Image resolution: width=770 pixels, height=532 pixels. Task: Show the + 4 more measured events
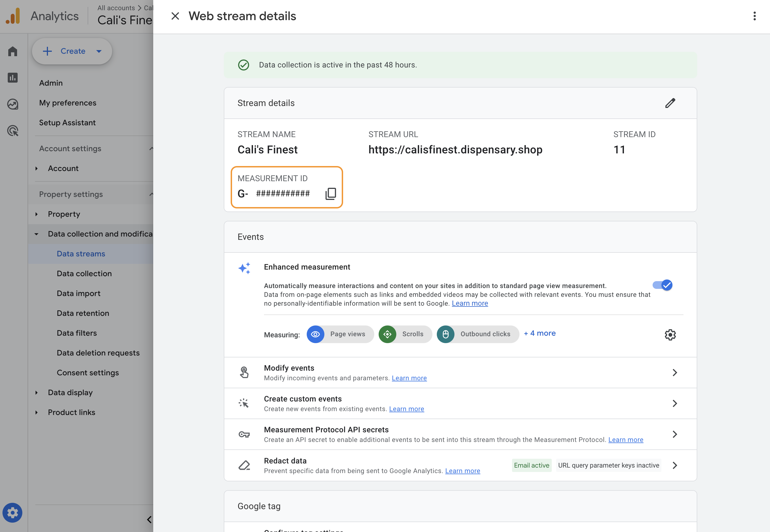tap(539, 333)
